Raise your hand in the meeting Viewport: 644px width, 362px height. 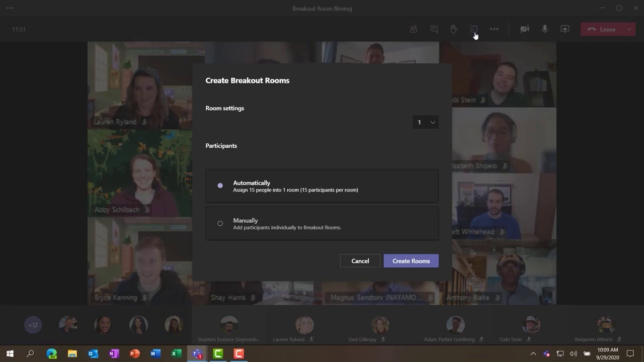tap(453, 29)
